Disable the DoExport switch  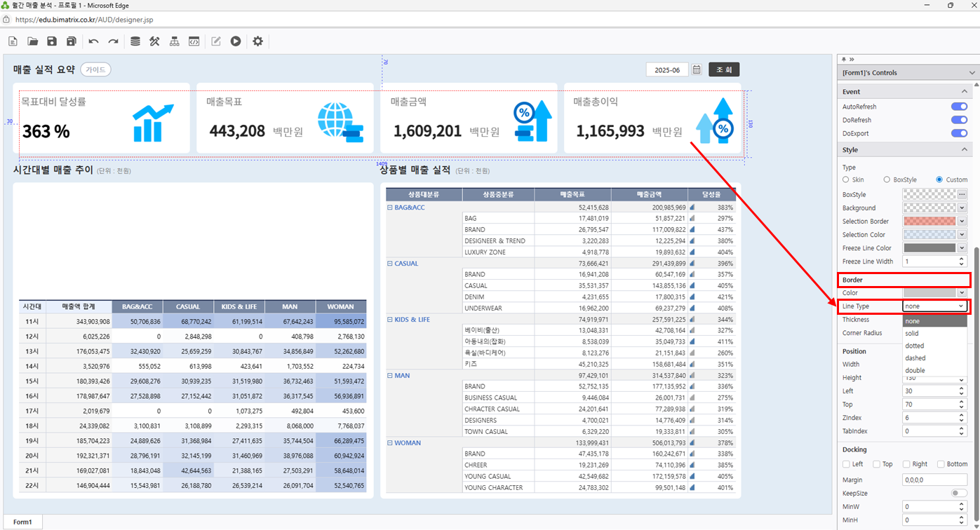958,133
